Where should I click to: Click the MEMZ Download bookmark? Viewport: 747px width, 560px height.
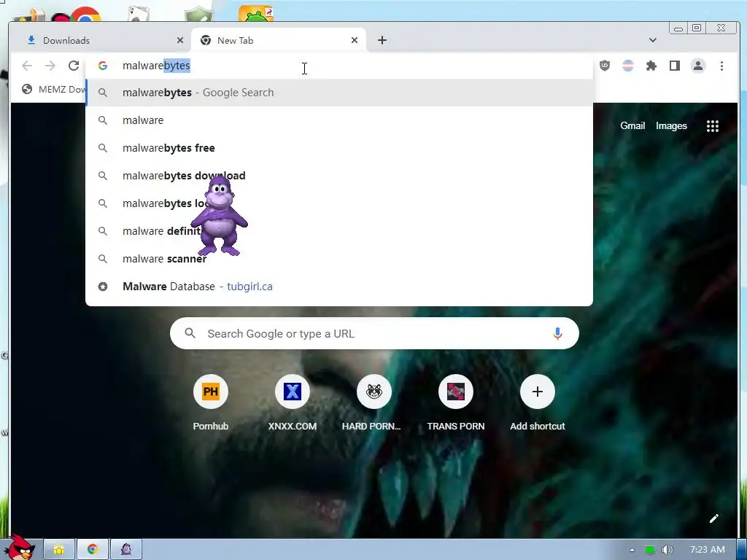(53, 89)
